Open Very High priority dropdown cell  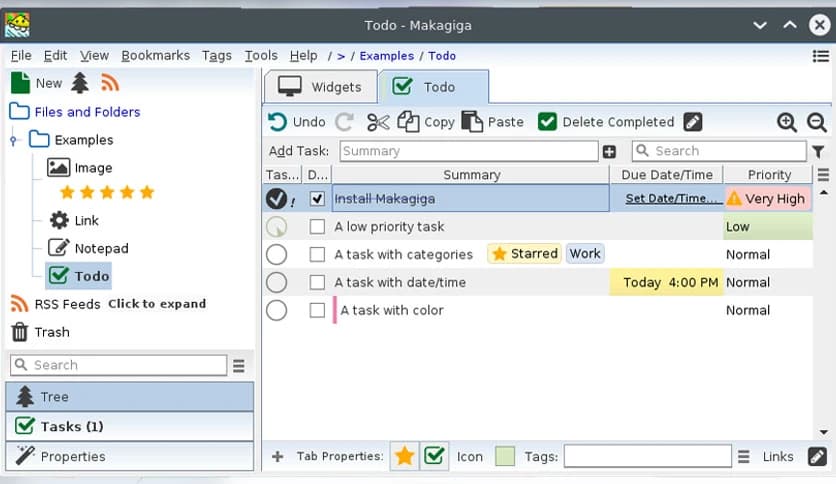pyautogui.click(x=768, y=199)
